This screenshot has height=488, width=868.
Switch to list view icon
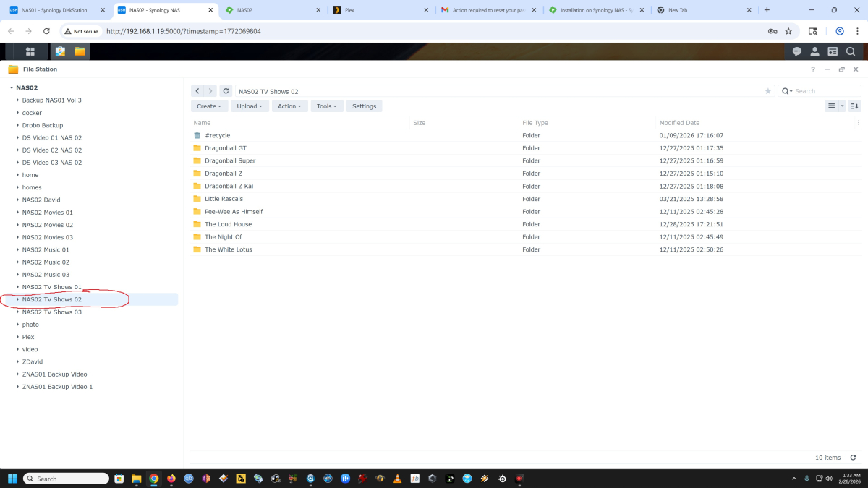[x=832, y=106]
